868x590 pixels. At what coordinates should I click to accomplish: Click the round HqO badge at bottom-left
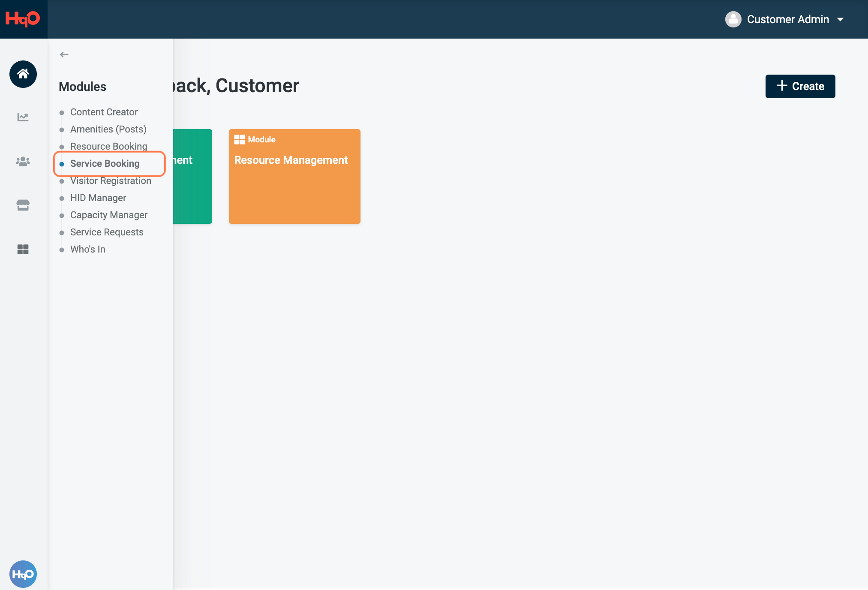pyautogui.click(x=23, y=574)
